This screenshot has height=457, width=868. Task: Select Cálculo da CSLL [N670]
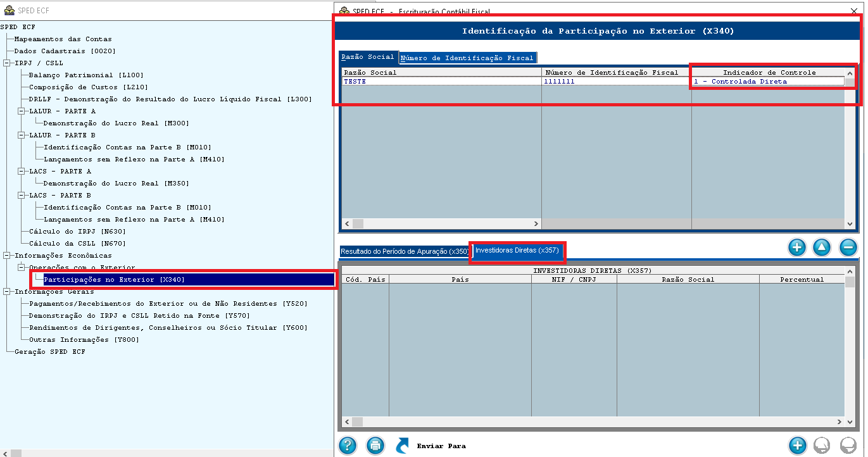[77, 243]
